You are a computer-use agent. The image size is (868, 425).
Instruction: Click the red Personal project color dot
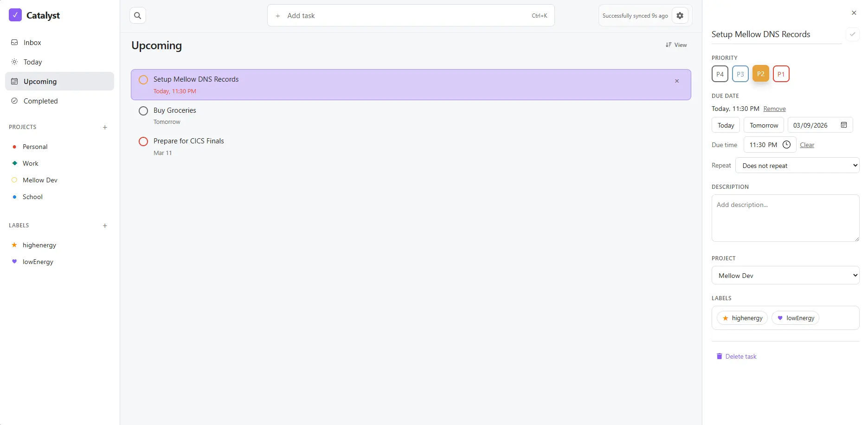(x=14, y=147)
